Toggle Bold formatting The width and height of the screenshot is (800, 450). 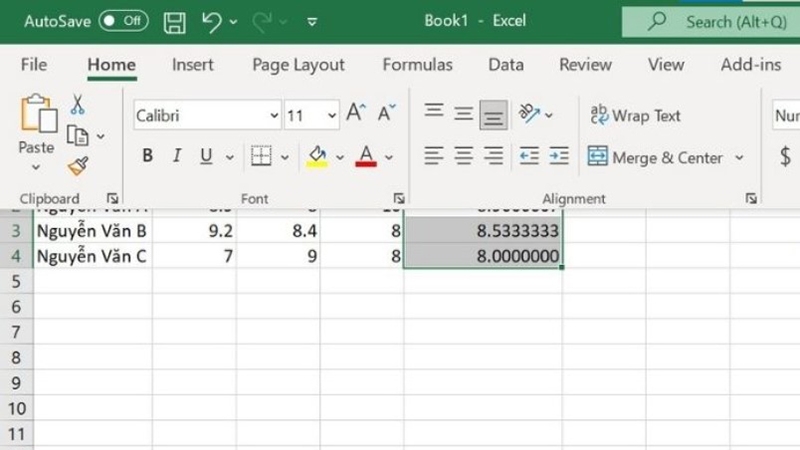coord(147,156)
